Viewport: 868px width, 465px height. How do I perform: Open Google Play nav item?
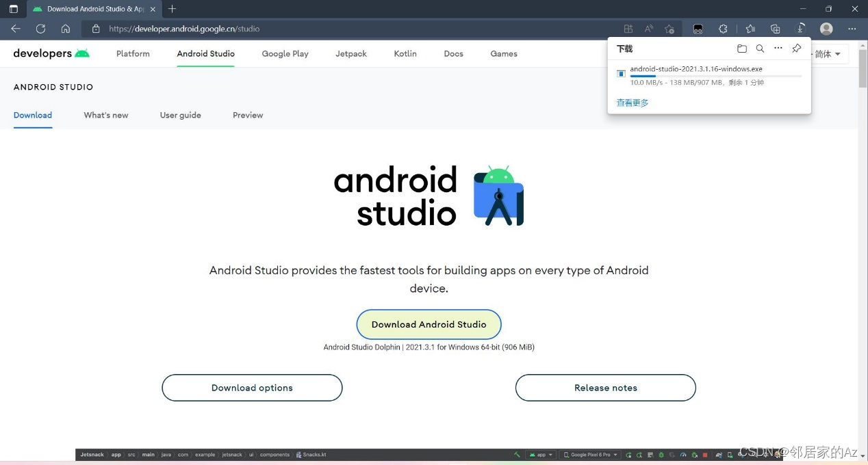point(285,53)
